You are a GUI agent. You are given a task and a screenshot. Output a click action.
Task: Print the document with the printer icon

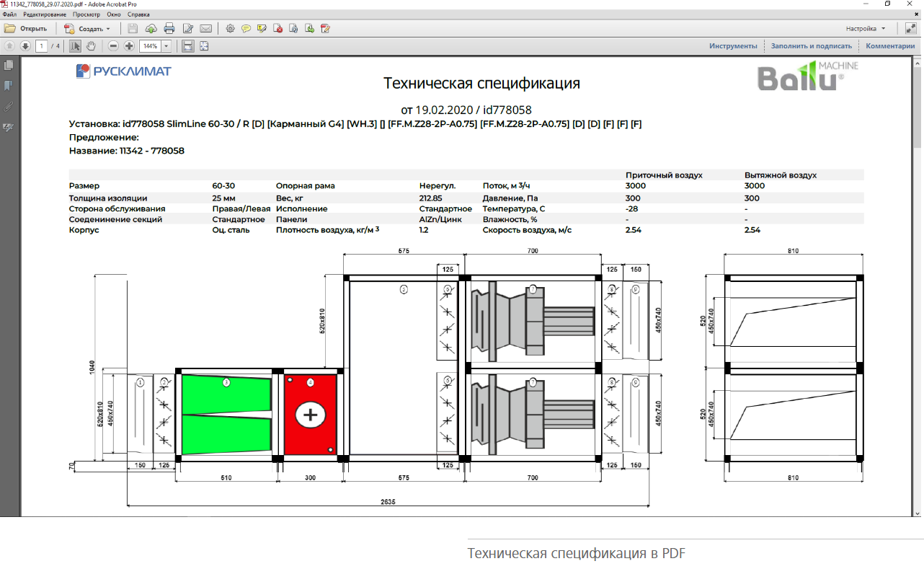[169, 29]
